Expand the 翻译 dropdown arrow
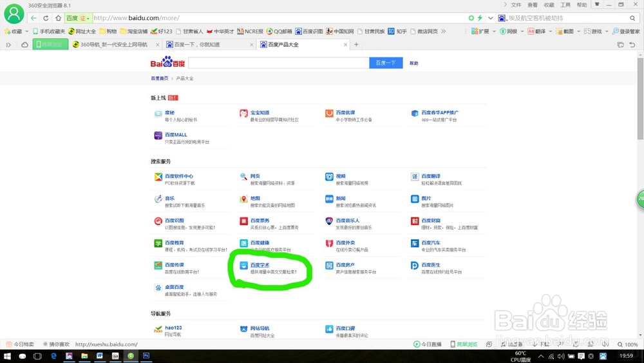The image size is (644, 363). [551, 31]
